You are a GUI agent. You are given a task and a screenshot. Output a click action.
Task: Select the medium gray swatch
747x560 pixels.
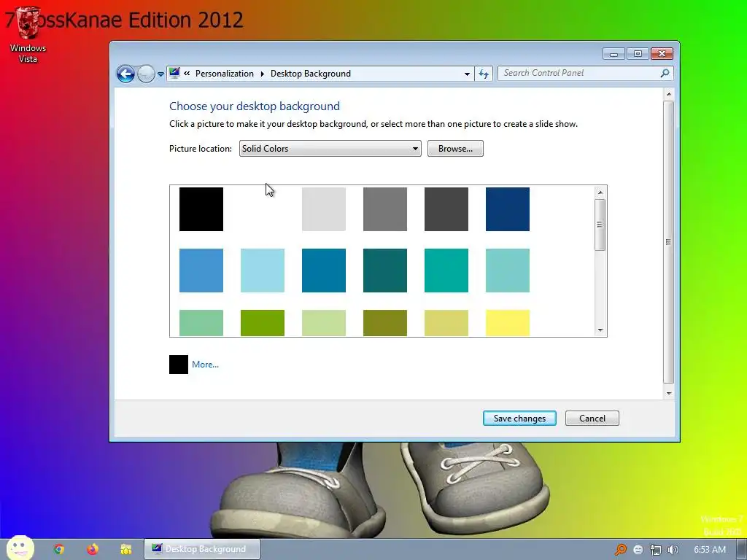pos(385,209)
